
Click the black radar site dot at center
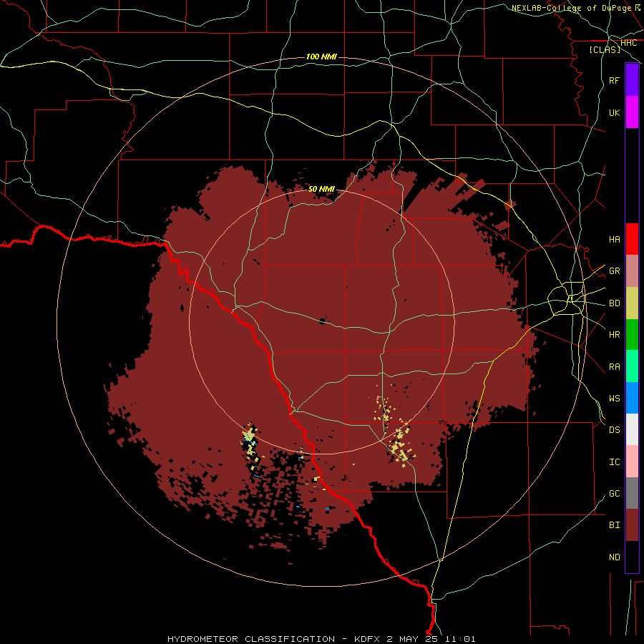point(323,321)
